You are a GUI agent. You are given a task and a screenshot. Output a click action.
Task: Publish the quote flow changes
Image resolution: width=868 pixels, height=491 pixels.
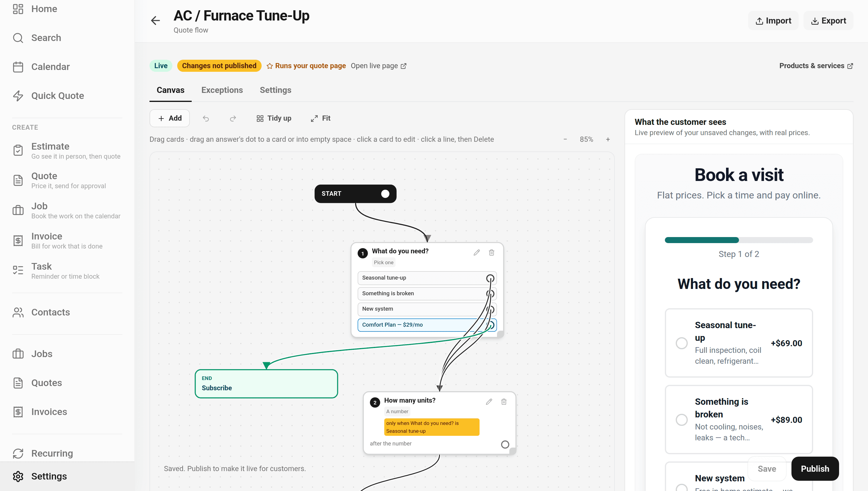click(815, 469)
